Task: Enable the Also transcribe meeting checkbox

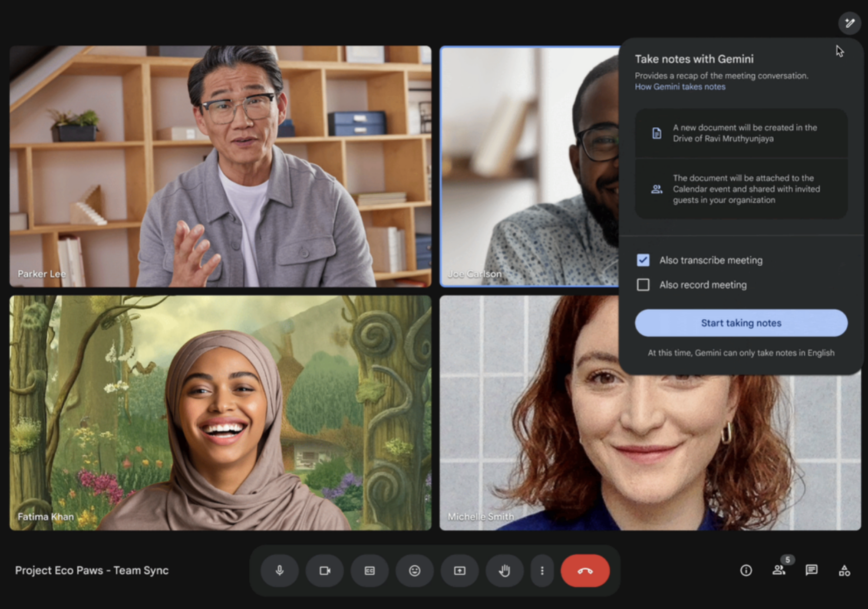Action: click(x=644, y=261)
